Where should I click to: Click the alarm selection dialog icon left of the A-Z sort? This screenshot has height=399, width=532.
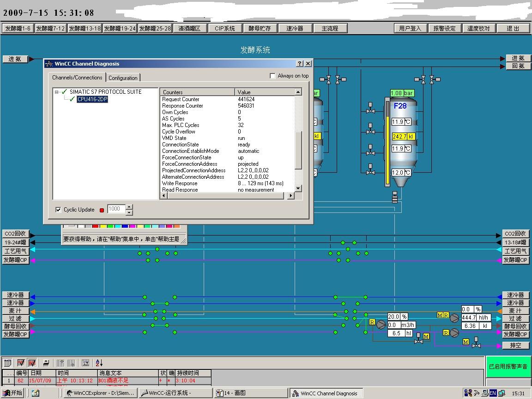[85, 363]
